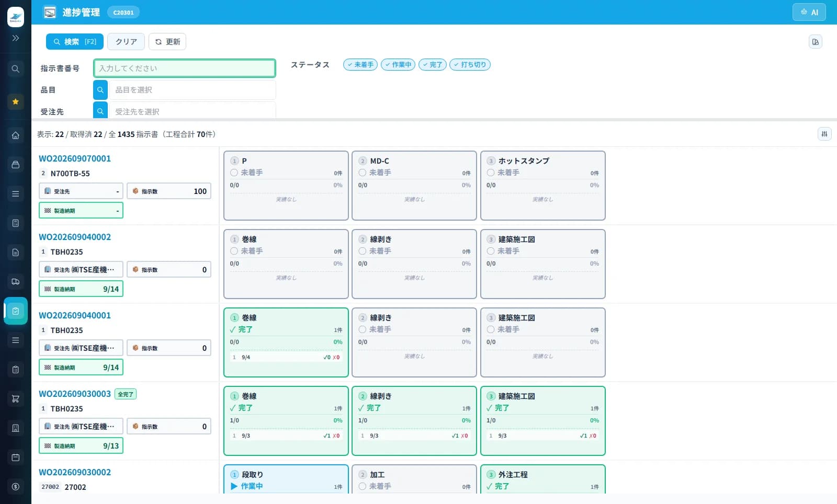The image size is (837, 504).
Task: Open work order WO202609070001
Action: (75, 158)
